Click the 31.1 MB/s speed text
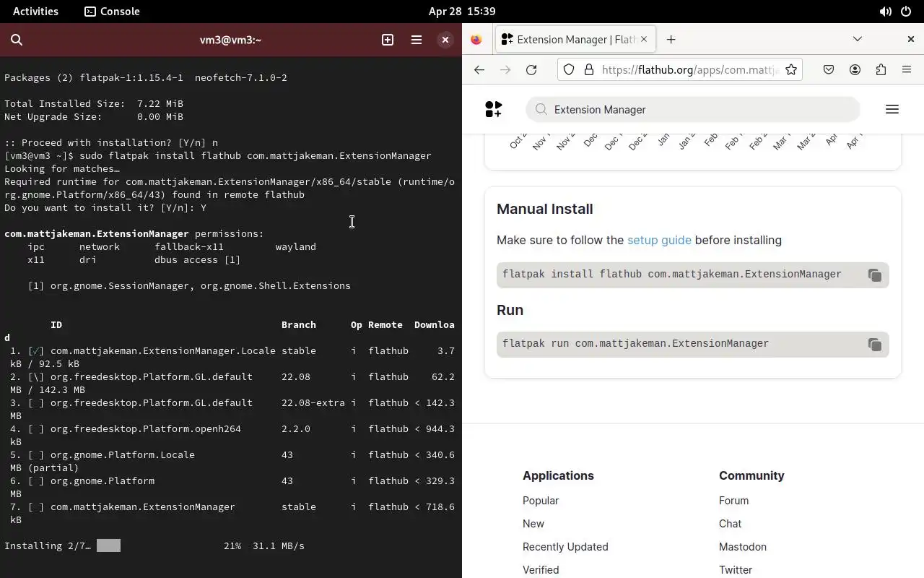924x578 pixels. [x=279, y=545]
